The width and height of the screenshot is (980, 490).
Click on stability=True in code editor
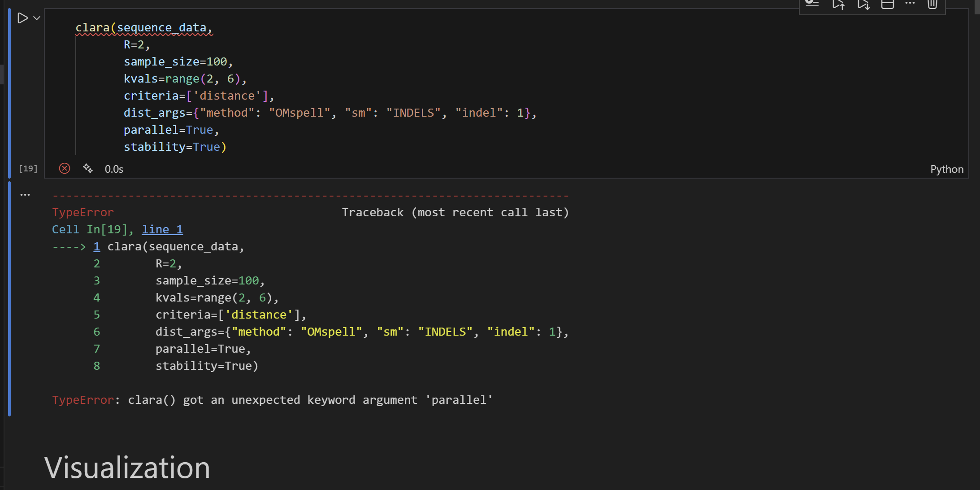tap(175, 147)
